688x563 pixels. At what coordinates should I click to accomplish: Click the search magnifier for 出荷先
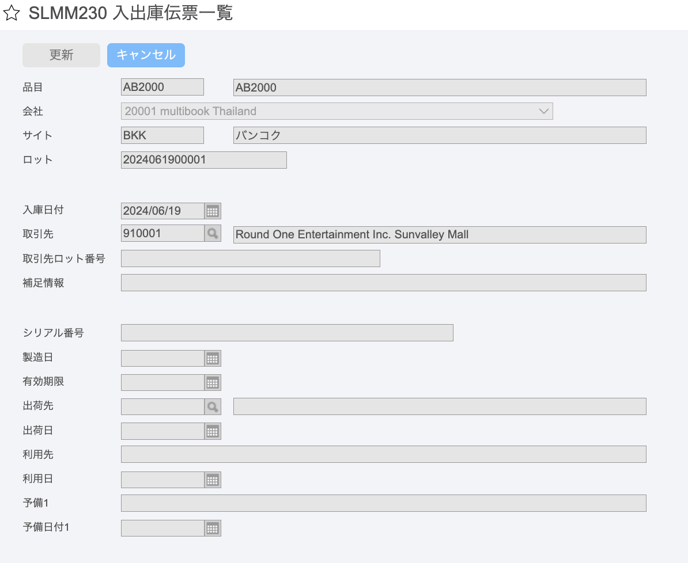point(212,407)
